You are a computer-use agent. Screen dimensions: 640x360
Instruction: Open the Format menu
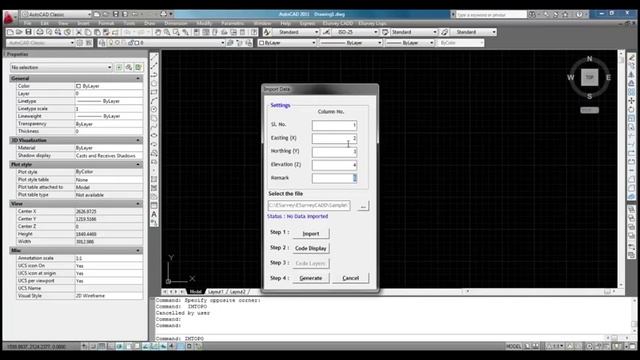click(106, 23)
